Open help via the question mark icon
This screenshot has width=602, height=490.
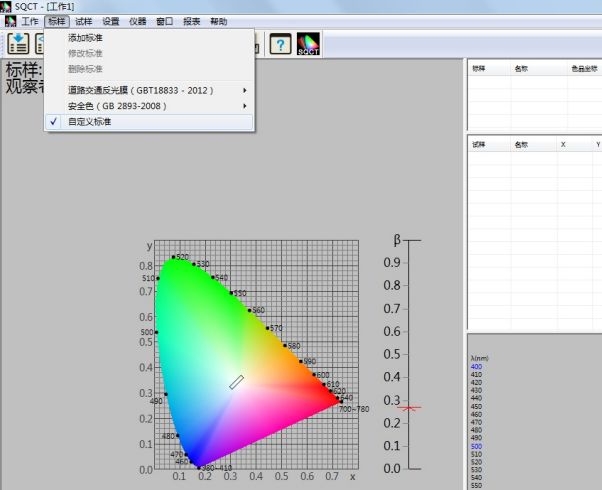[281, 43]
